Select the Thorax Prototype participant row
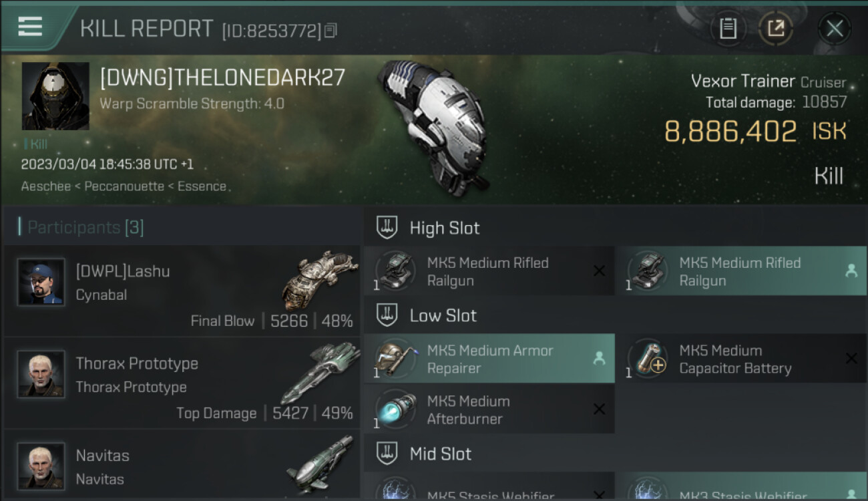 [182, 383]
